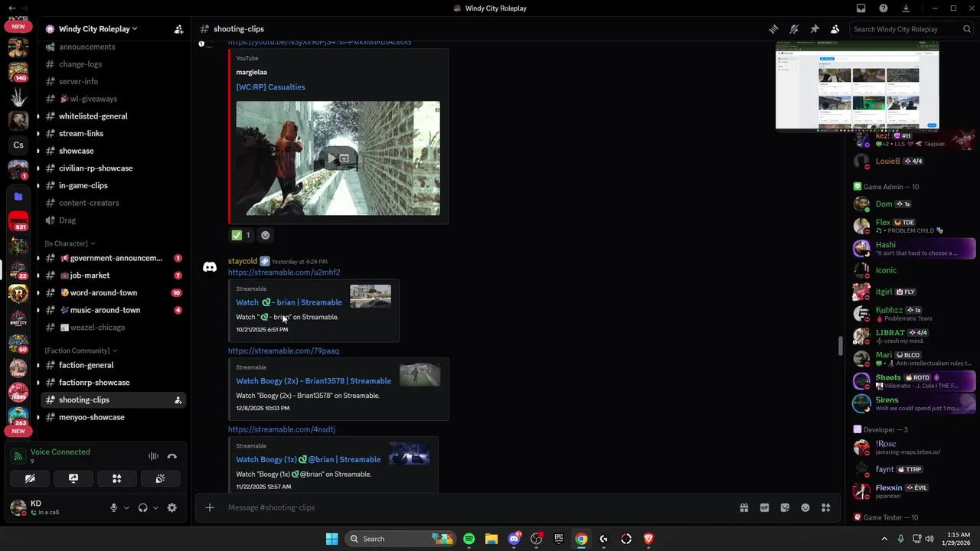Click the Windows Start button
This screenshot has height=551, width=980.
point(332,539)
